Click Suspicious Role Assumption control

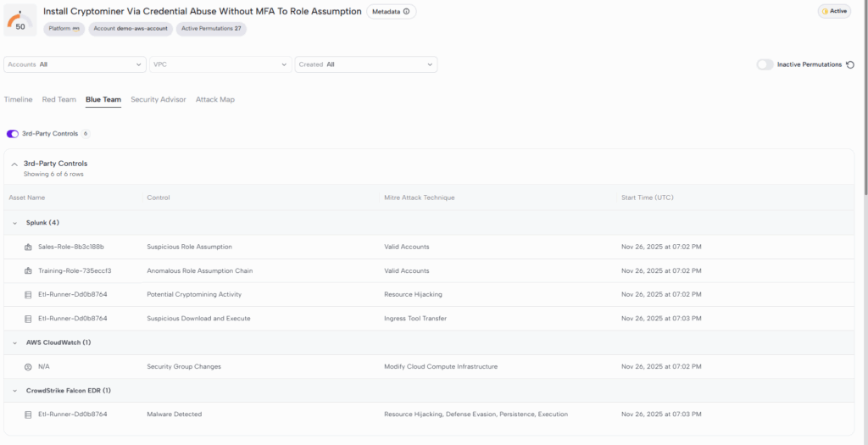coord(189,247)
